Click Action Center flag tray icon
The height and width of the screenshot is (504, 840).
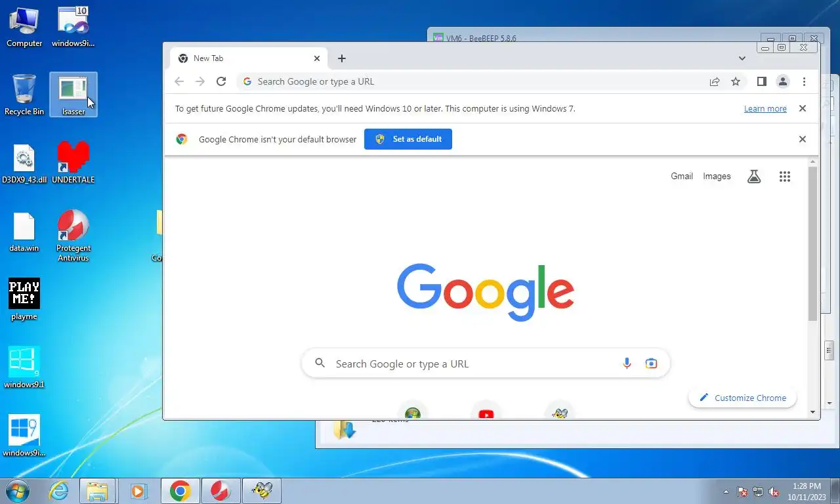click(742, 492)
